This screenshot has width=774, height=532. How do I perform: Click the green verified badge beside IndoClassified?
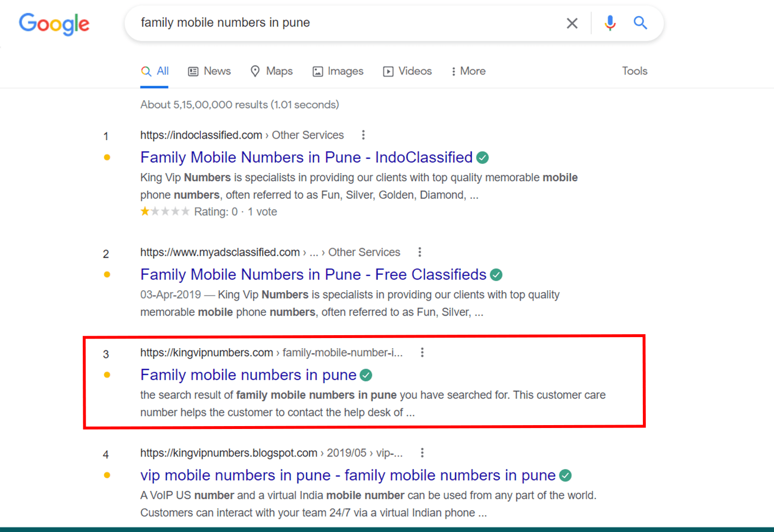(482, 158)
